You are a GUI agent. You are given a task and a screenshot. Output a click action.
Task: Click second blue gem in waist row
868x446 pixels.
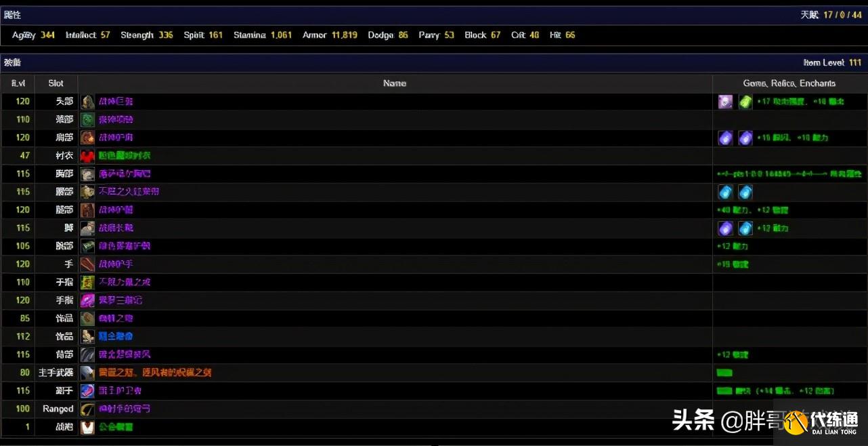coord(745,192)
